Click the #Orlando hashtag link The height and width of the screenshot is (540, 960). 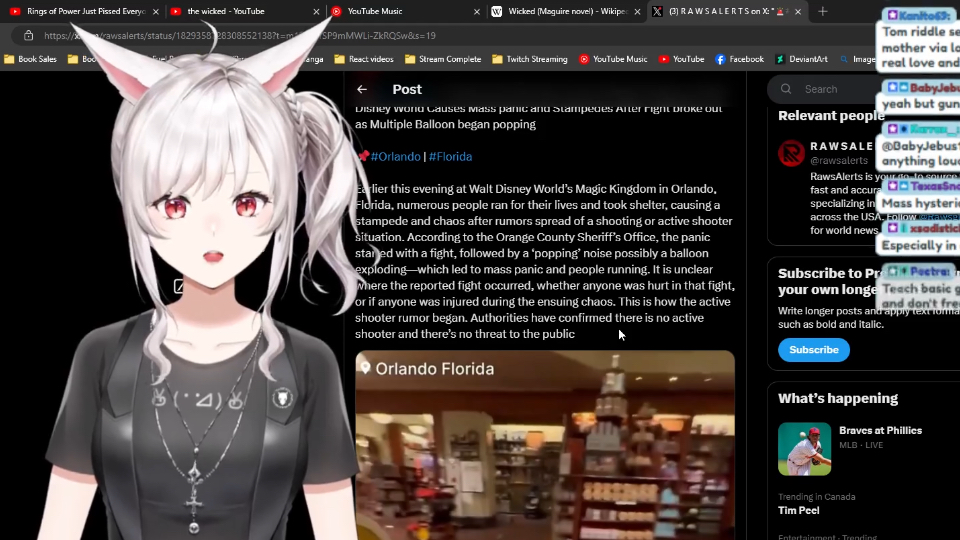(x=396, y=157)
